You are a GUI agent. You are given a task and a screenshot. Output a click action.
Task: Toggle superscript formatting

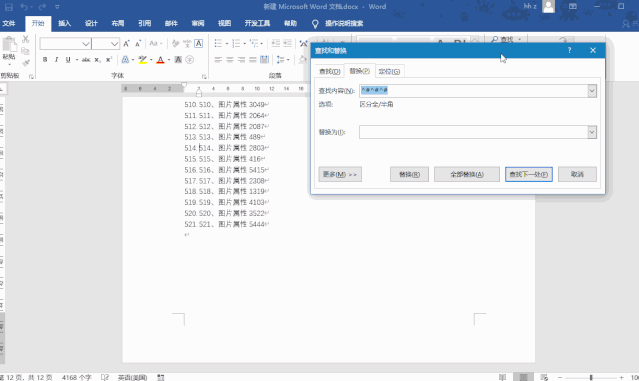click(x=108, y=59)
